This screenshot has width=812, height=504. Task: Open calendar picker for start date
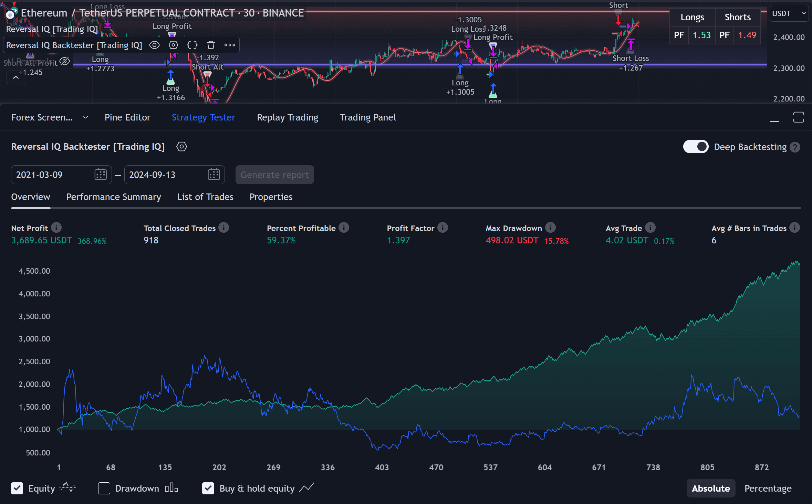101,175
